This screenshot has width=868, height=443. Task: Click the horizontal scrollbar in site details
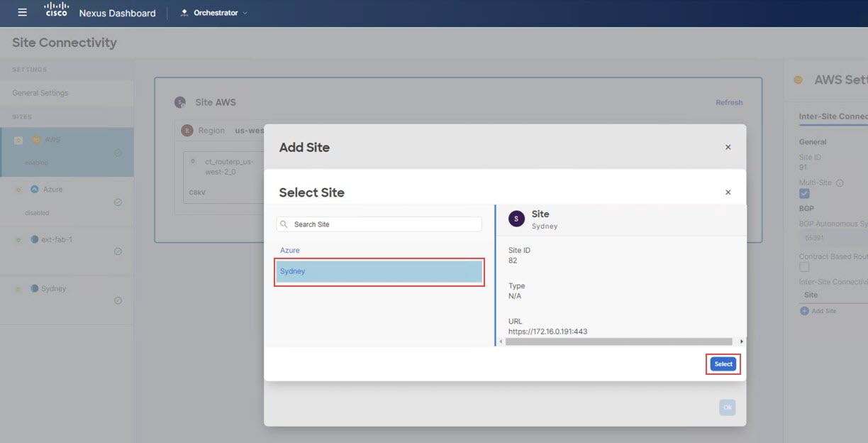tap(618, 341)
